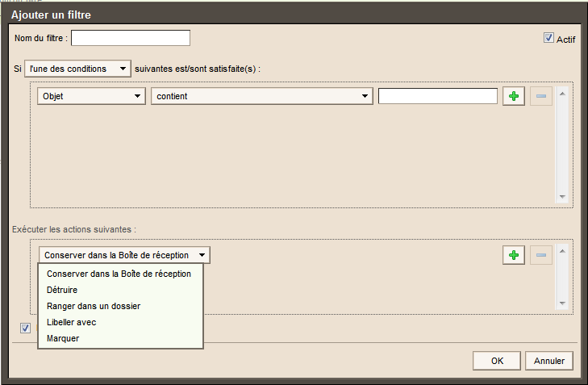Remove the condition row with minus icon
Screen dimensions: 588x385
[540, 97]
